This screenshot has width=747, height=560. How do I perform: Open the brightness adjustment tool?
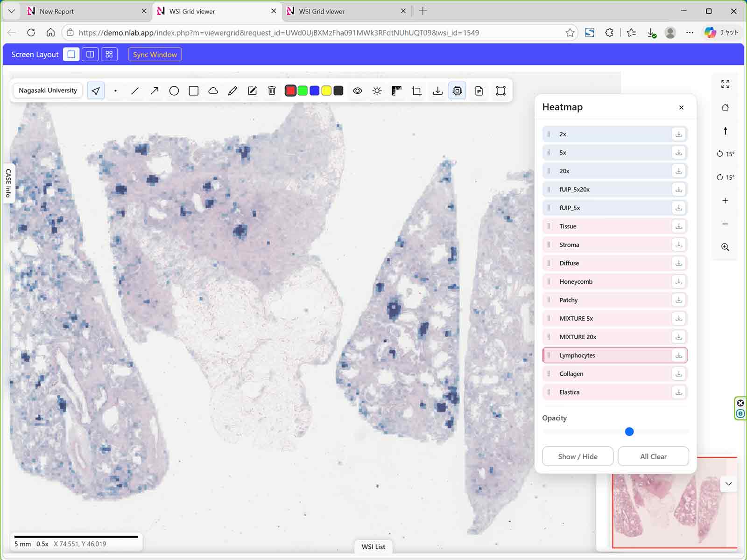pyautogui.click(x=377, y=91)
